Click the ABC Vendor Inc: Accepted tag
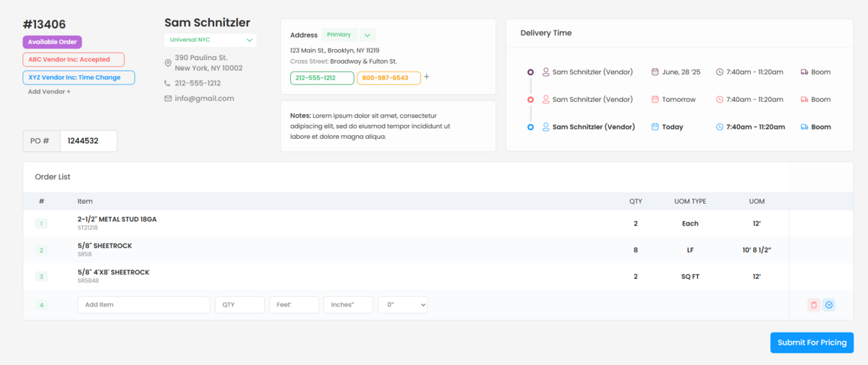This screenshot has height=365, width=868. tap(74, 60)
